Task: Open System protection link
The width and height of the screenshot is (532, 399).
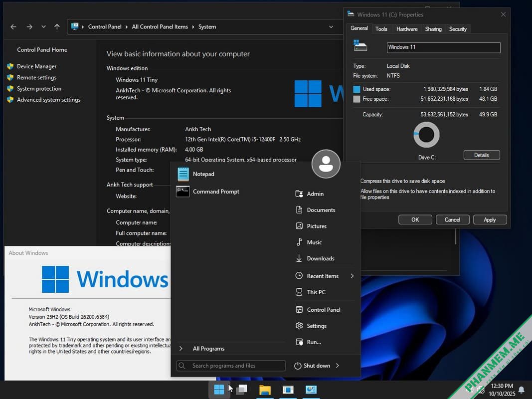Action: coord(39,89)
